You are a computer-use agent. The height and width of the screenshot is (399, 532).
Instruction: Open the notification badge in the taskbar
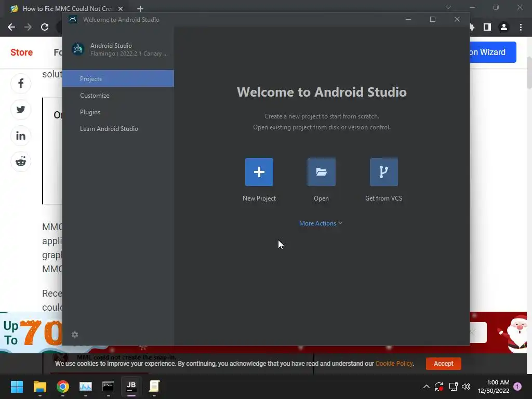coord(517,387)
